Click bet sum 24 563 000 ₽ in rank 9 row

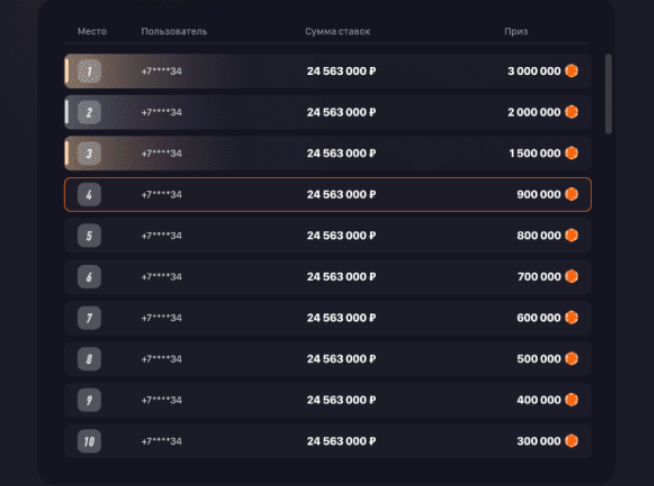pyautogui.click(x=341, y=400)
